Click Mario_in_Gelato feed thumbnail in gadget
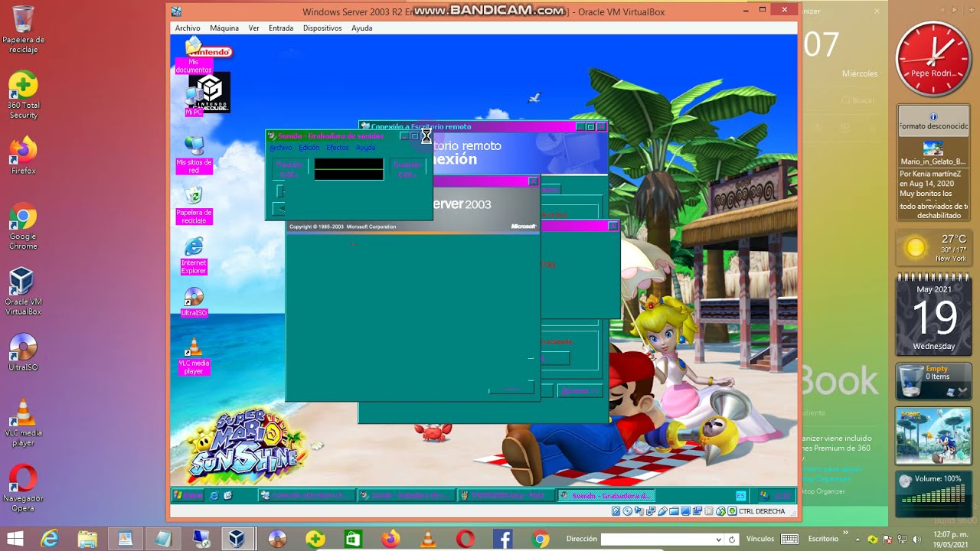Viewport: 980px width, 551px height. (933, 148)
